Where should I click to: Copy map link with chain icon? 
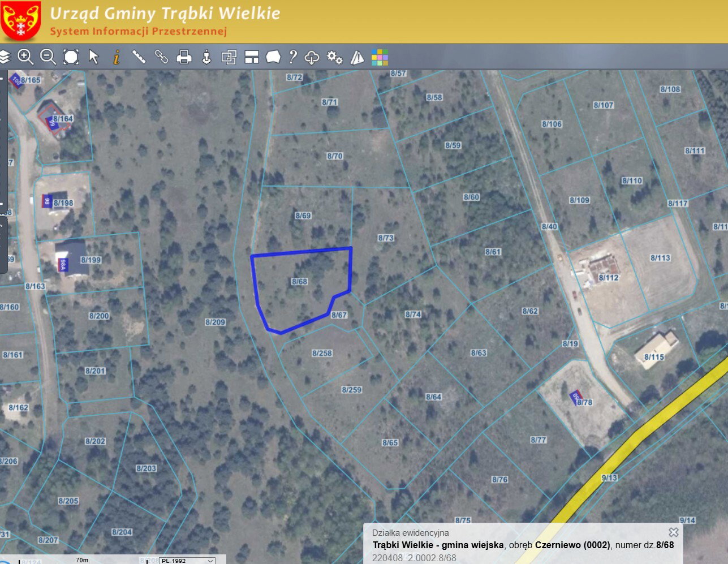click(162, 57)
